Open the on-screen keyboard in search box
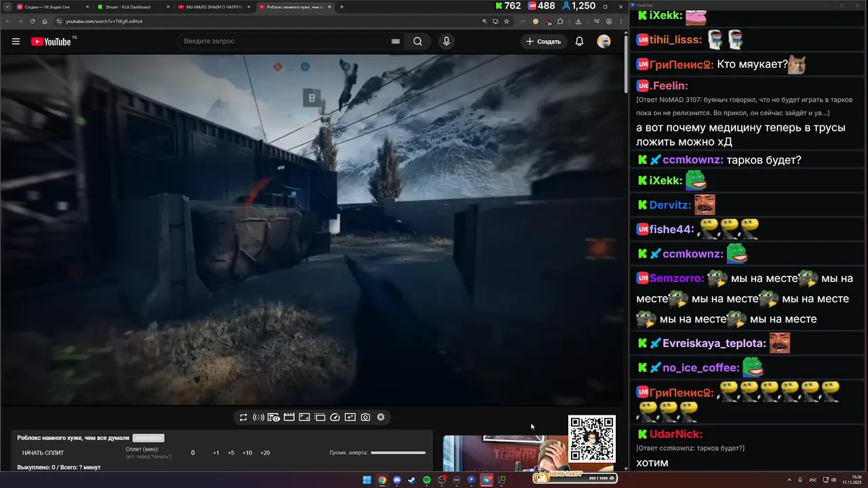The width and height of the screenshot is (868, 488). 395,41
